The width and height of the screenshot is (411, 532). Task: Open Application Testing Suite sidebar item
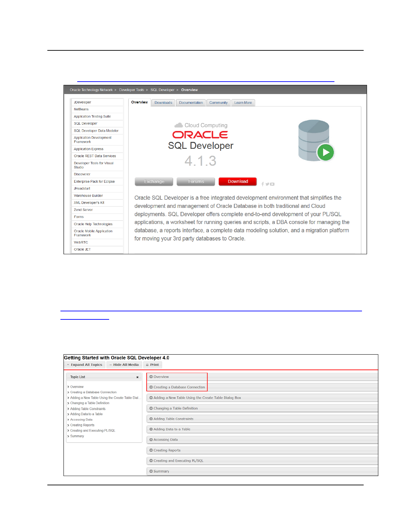click(97, 117)
